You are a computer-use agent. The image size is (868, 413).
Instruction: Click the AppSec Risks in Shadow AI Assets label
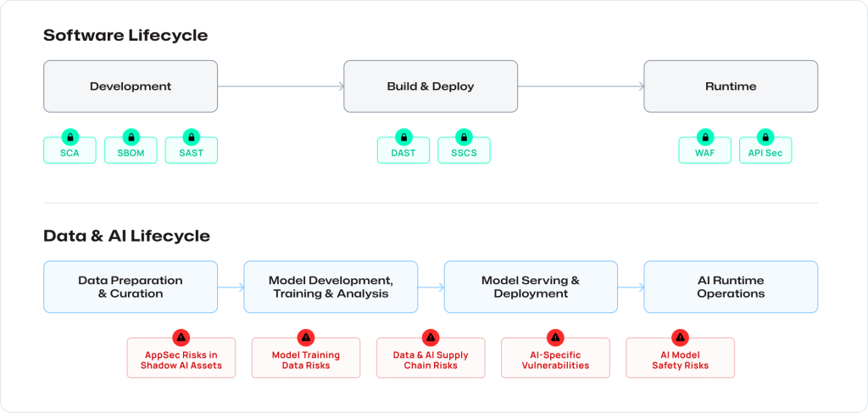point(181,360)
